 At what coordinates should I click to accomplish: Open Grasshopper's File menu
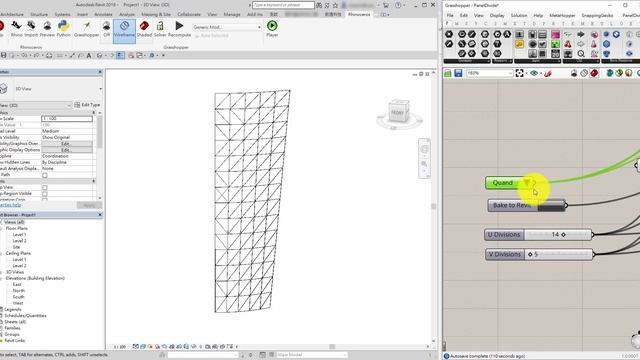pyautogui.click(x=450, y=15)
